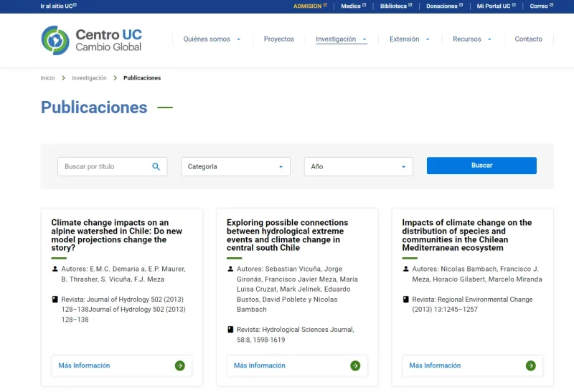Screen dimensions: 574x392
Task: Expand the Investigación navigation menu
Action: [x=342, y=39]
